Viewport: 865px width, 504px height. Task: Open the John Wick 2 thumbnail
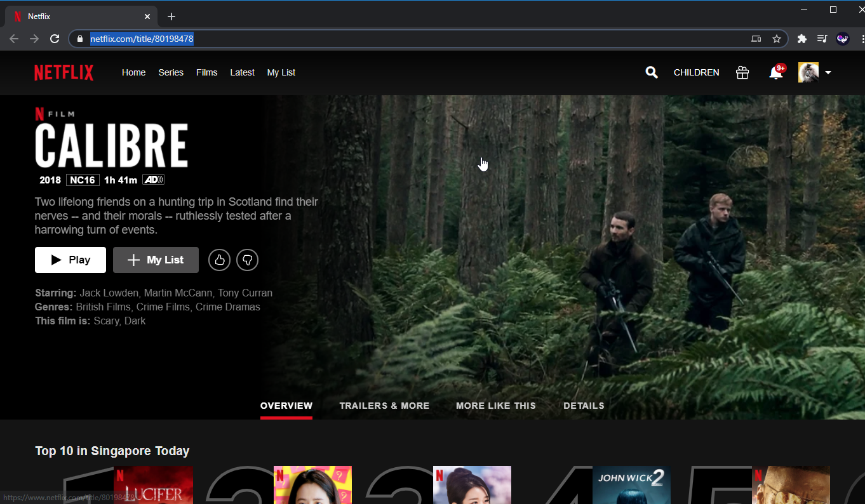(x=631, y=485)
